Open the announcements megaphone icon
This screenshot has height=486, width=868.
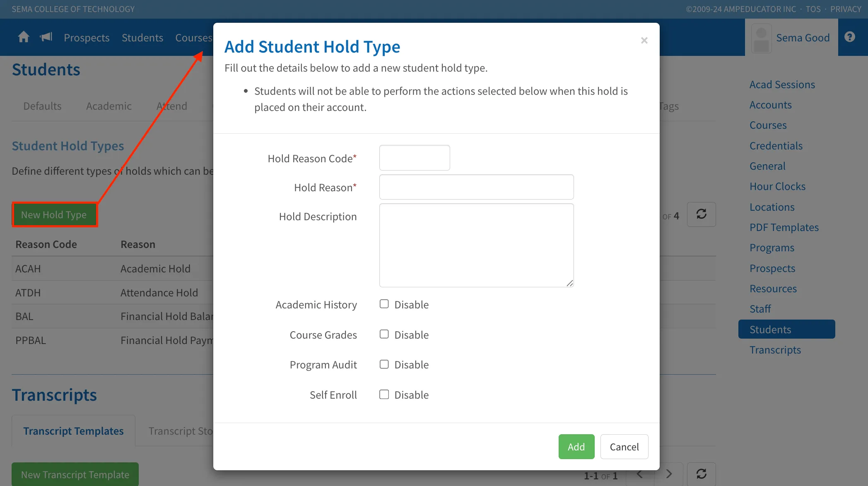pyautogui.click(x=46, y=37)
